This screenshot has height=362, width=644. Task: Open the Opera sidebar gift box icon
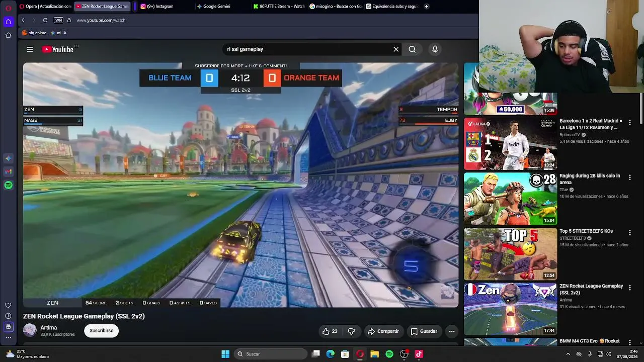coord(8,327)
